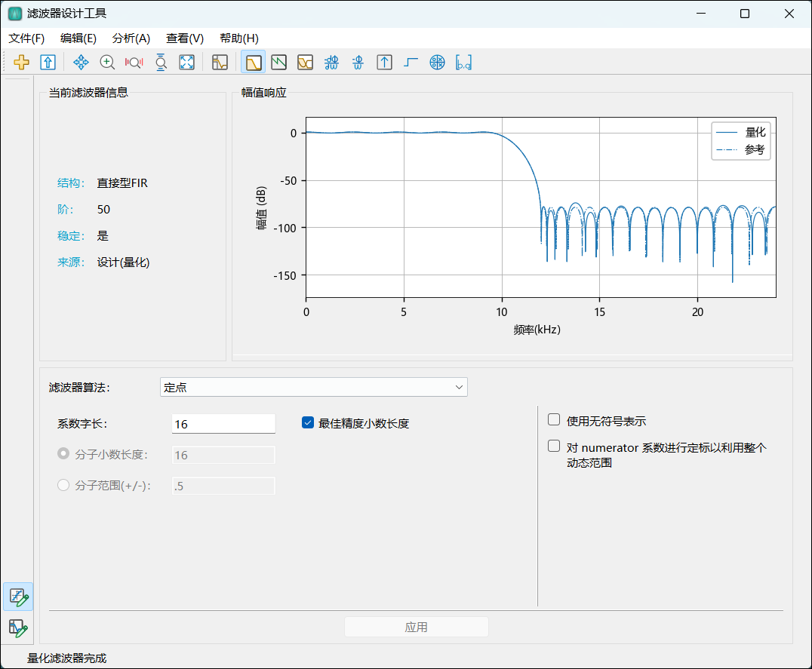The width and height of the screenshot is (812, 669).
Task: Open the pole-zero plot view
Action: [x=437, y=63]
